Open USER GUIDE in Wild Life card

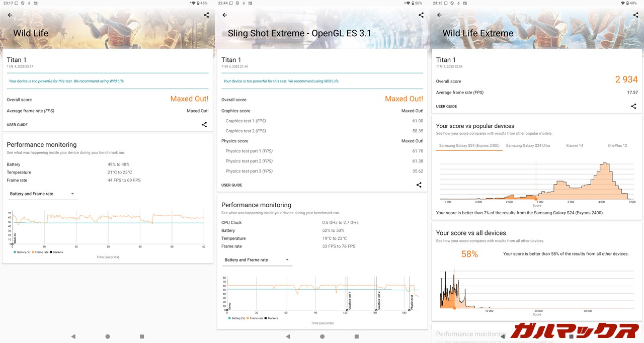pos(17,125)
